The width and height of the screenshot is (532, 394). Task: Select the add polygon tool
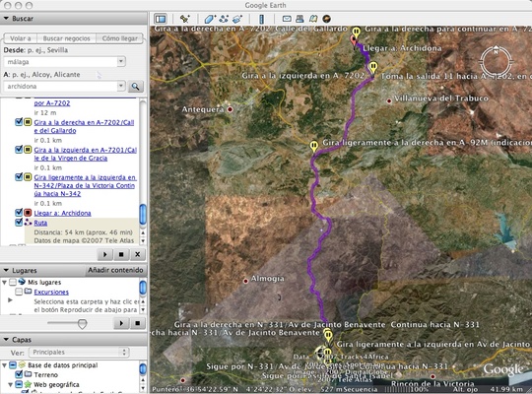pyautogui.click(x=210, y=19)
